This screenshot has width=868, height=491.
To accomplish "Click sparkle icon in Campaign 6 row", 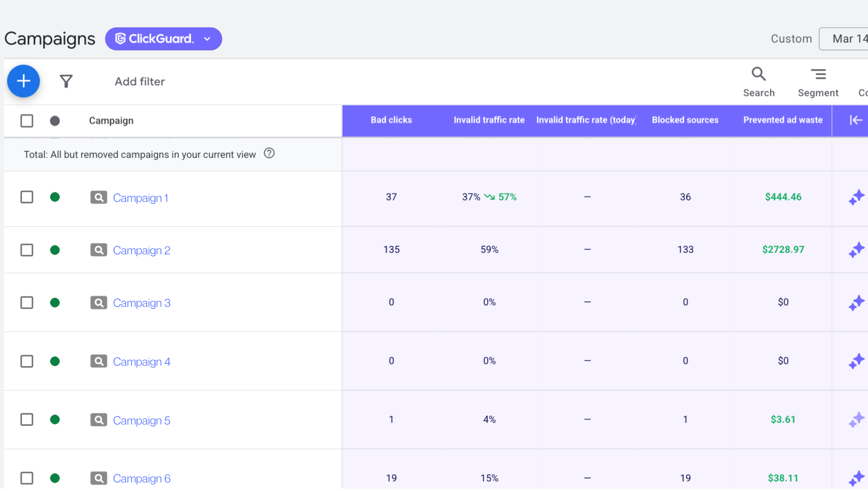I will pyautogui.click(x=856, y=479).
